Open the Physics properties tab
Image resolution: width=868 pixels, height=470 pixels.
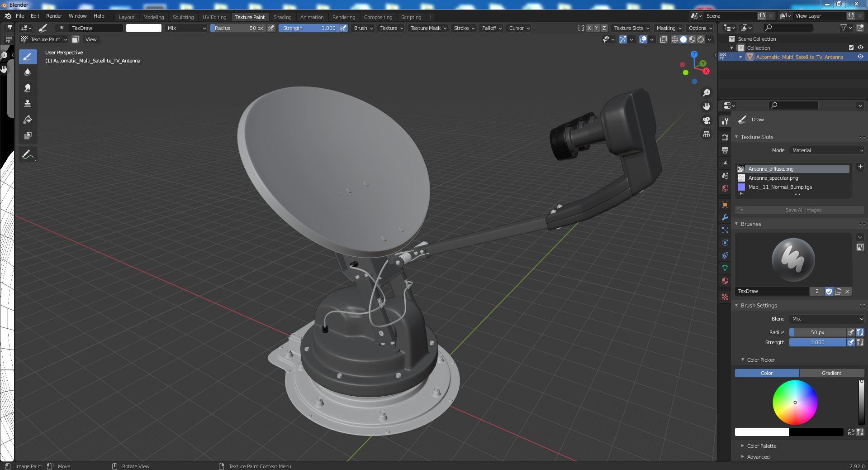point(725,242)
